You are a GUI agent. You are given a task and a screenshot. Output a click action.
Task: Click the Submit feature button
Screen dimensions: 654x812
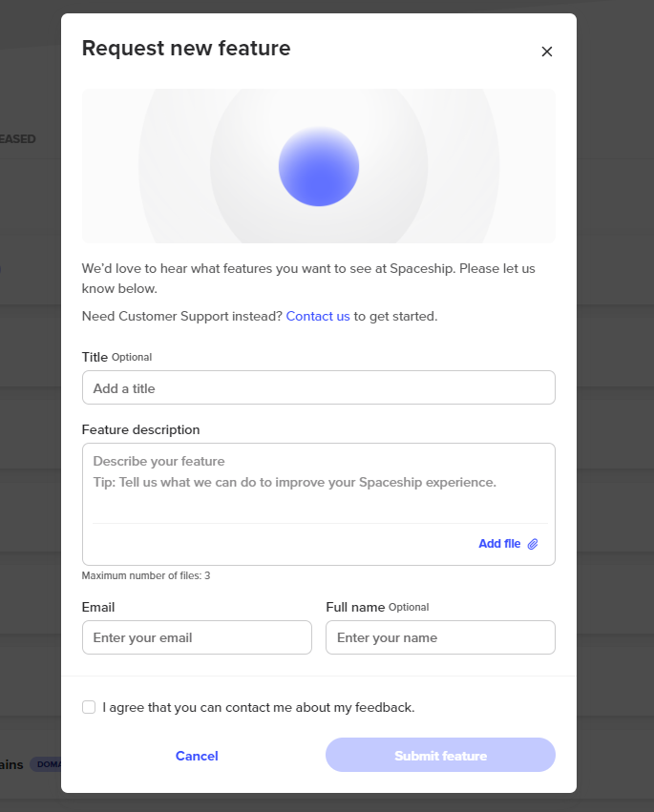440,755
